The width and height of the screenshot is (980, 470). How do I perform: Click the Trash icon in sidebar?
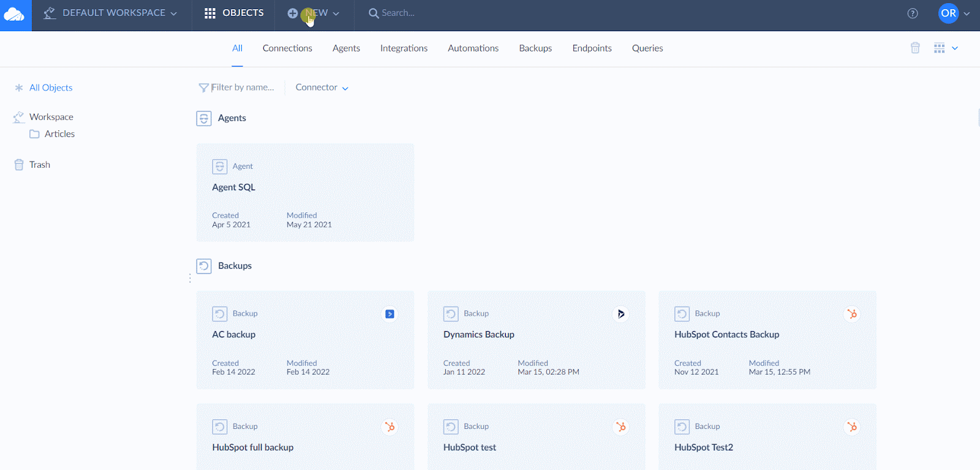point(19,165)
